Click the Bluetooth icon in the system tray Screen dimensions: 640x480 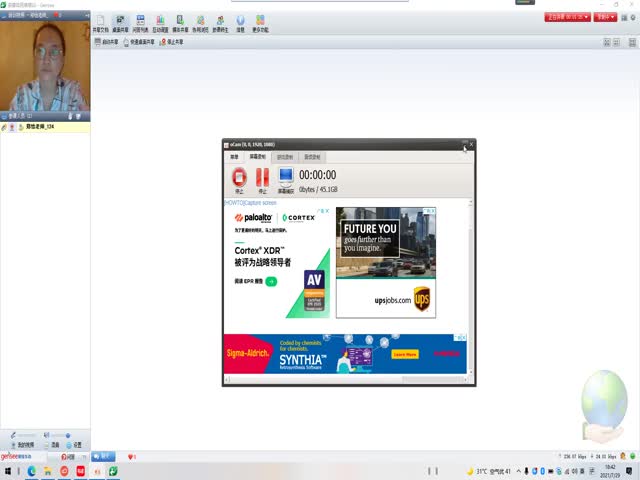pyautogui.click(x=543, y=471)
